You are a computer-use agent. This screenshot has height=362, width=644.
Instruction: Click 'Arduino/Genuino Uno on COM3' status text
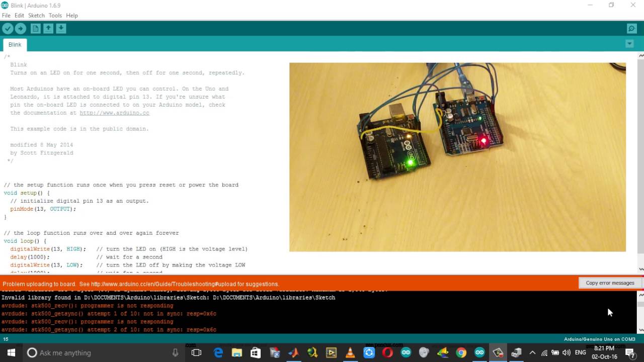pyautogui.click(x=599, y=339)
